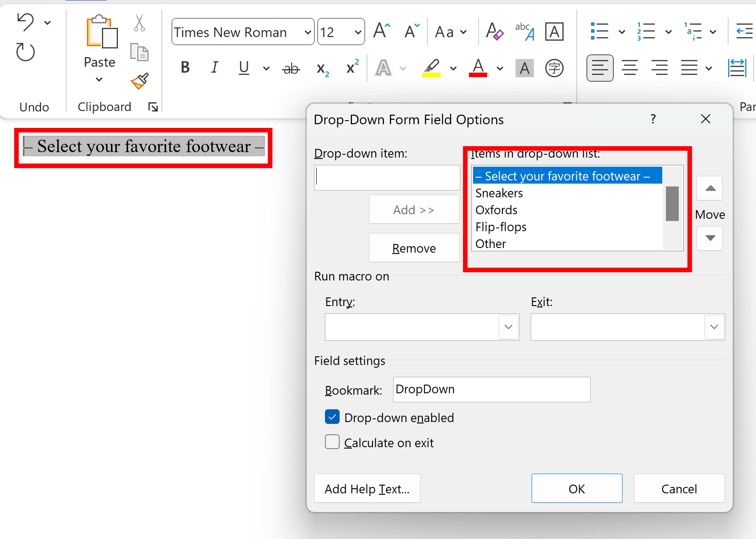Open the Entry macro dropdown
This screenshot has height=539, width=756.
click(508, 327)
